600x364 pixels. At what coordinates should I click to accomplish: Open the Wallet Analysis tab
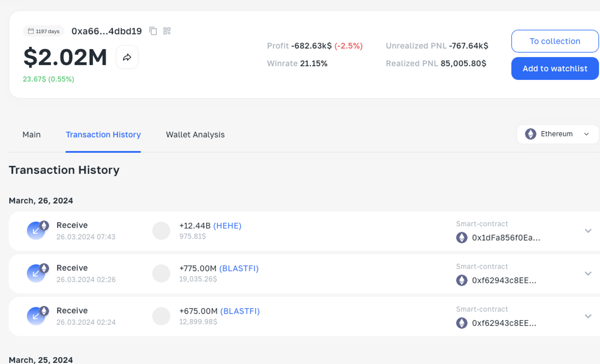tap(195, 134)
